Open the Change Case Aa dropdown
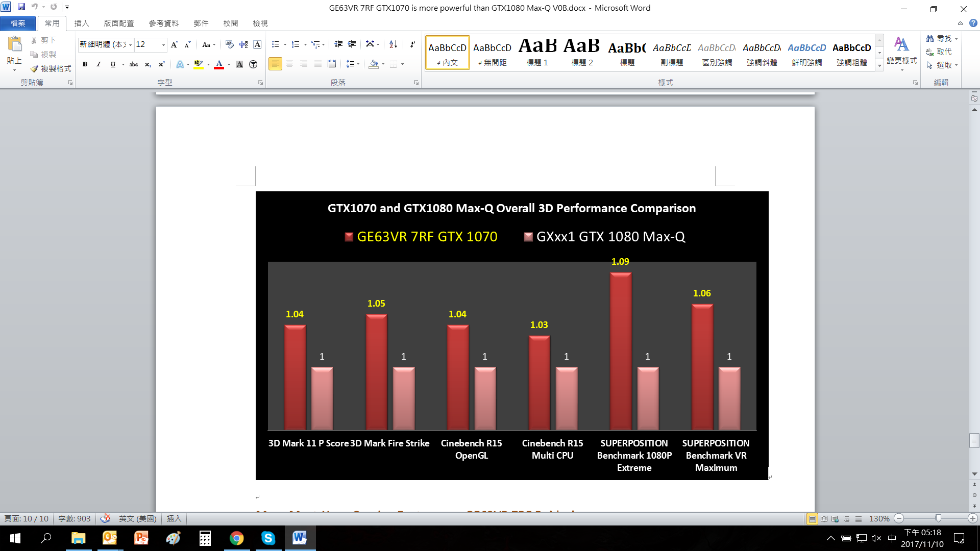This screenshot has height=551, width=980. [x=209, y=44]
